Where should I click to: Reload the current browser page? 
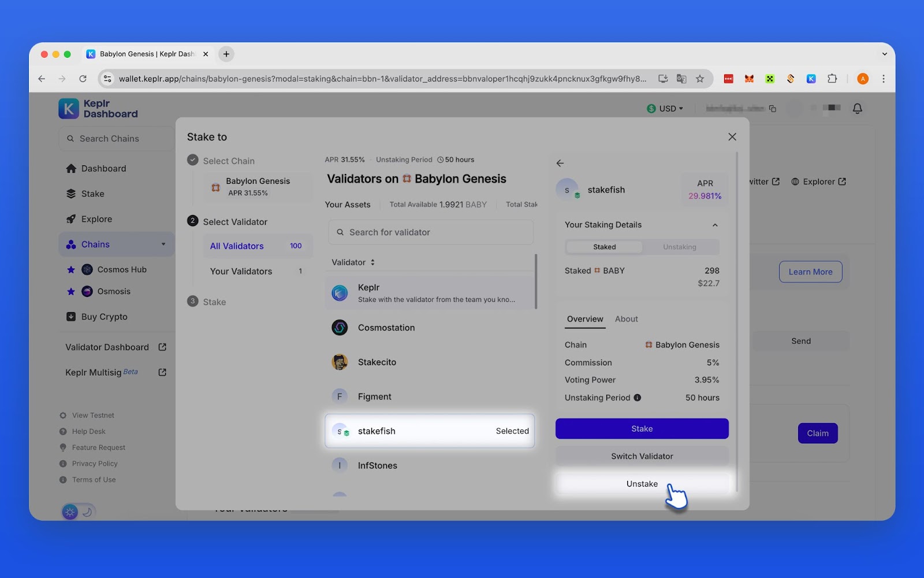83,79
